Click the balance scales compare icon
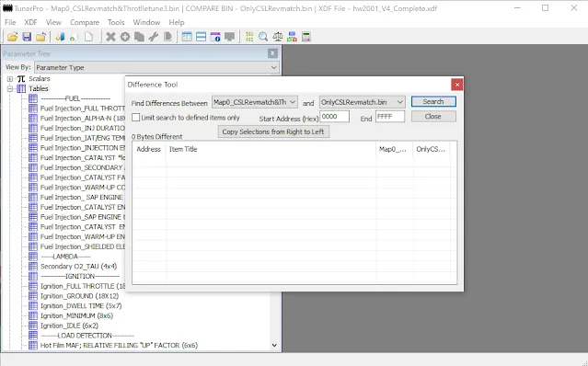The width and height of the screenshot is (588, 366). tap(278, 37)
